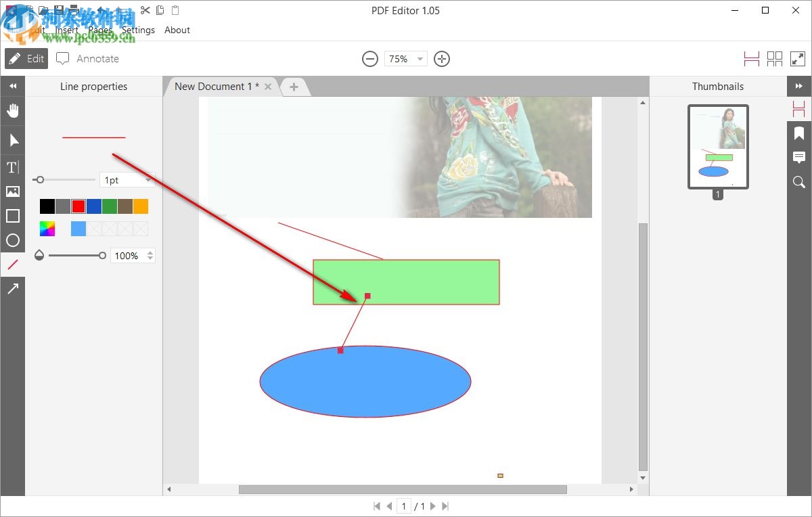Select the Image insert tool
Screen dimensions: 812x517
point(13,192)
